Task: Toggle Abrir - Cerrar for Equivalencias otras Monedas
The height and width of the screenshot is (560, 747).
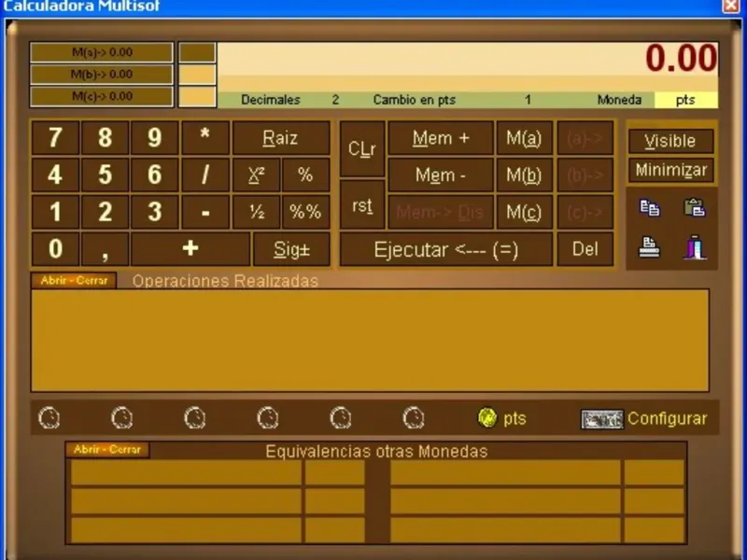Action: (107, 450)
